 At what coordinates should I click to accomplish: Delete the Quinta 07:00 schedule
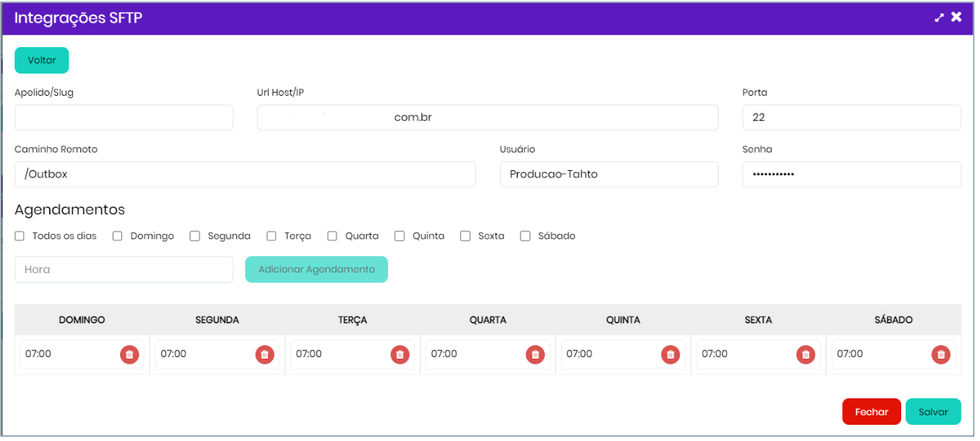pos(670,354)
